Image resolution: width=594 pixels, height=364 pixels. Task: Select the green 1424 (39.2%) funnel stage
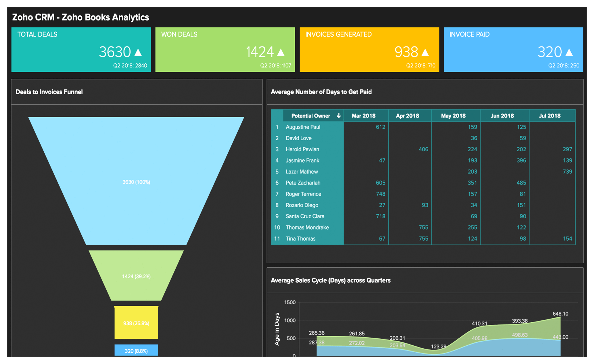tap(136, 276)
